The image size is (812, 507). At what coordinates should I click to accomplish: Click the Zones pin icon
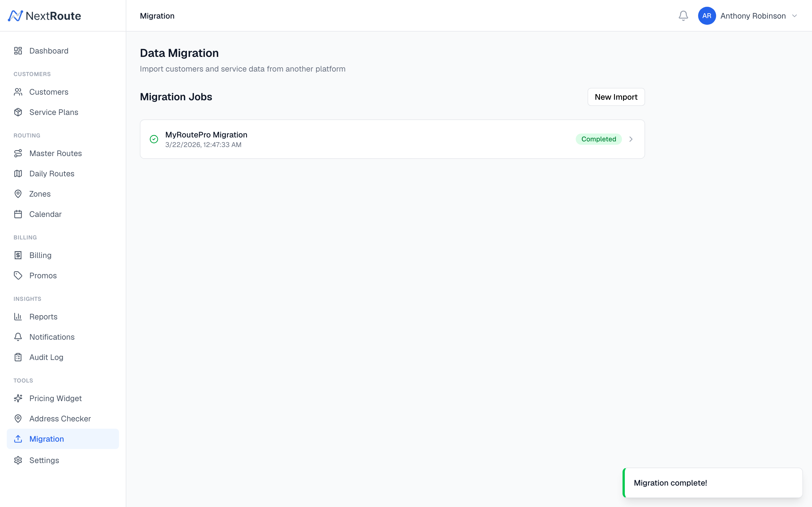click(x=18, y=194)
